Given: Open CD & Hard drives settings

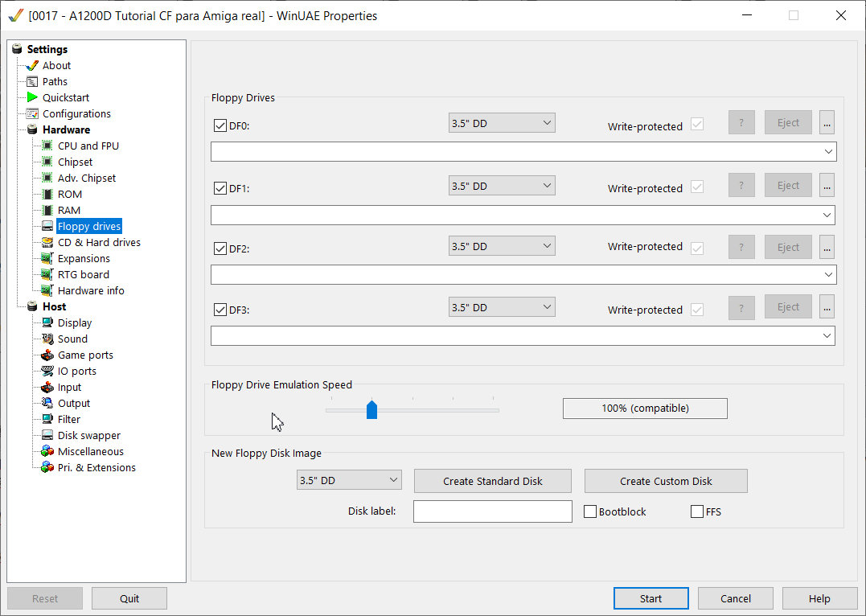Looking at the screenshot, I should pos(99,243).
